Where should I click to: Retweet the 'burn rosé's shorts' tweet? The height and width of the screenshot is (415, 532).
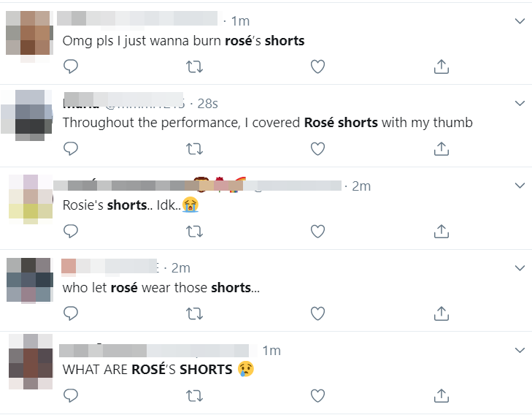(x=194, y=67)
